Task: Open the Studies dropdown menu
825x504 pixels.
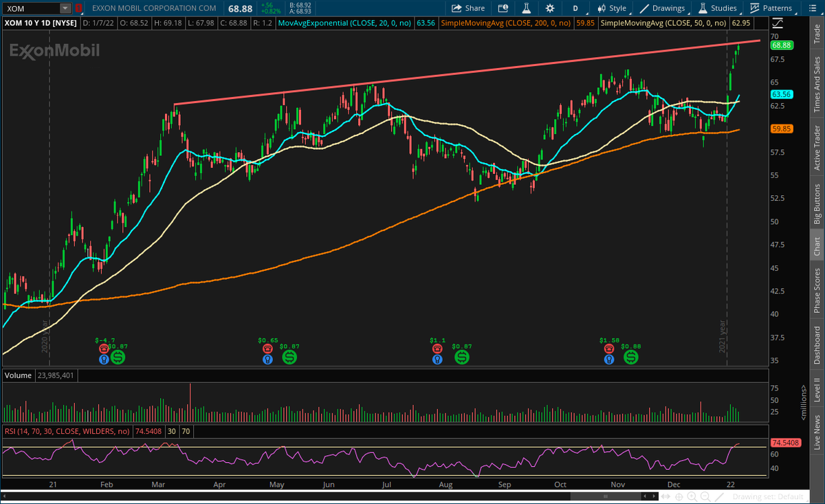Action: 718,8
